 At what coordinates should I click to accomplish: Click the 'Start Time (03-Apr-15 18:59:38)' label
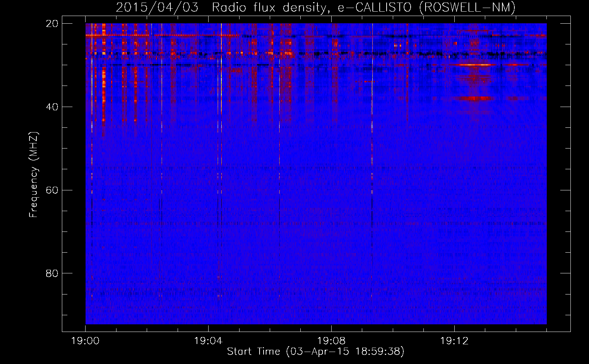tap(316, 352)
